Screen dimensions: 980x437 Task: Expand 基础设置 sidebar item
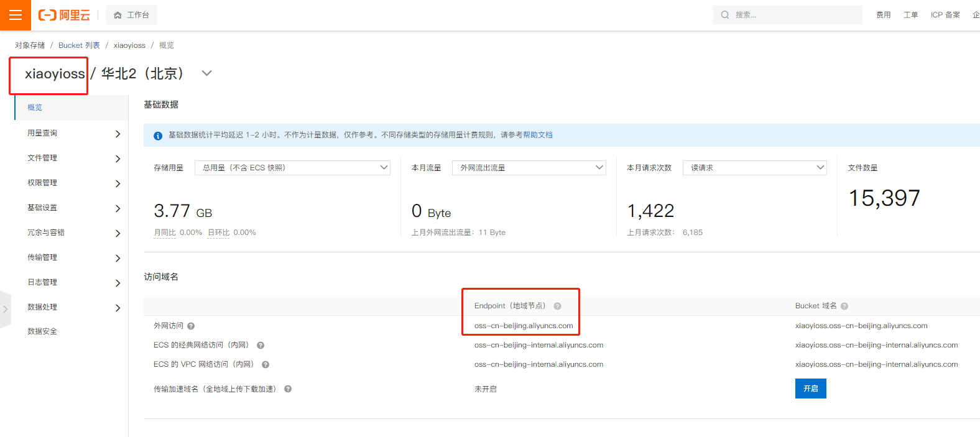72,208
